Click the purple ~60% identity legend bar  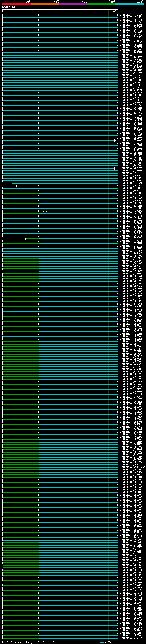pos(73,4)
